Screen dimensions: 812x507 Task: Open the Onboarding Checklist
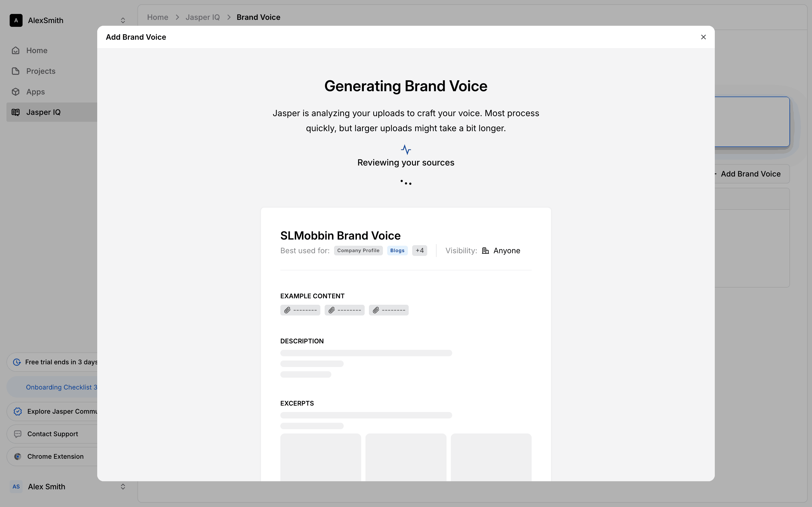click(x=61, y=387)
